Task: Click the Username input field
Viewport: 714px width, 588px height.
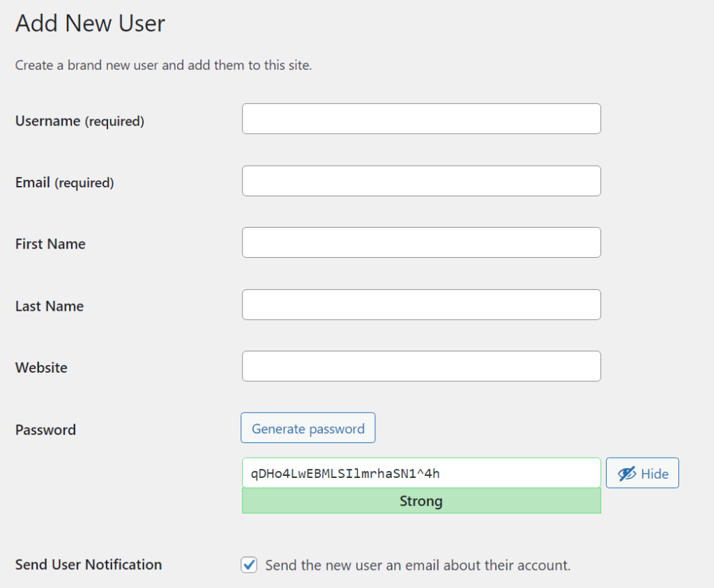Action: (421, 118)
